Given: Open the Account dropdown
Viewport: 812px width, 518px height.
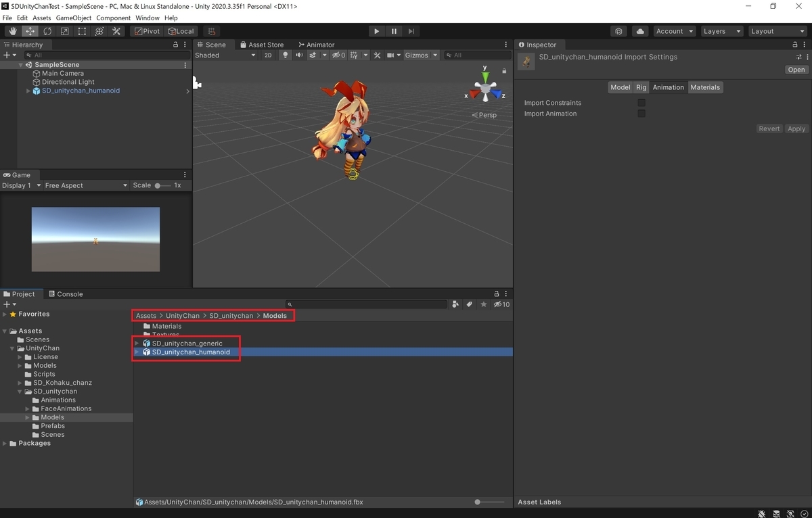Looking at the screenshot, I should [675, 31].
